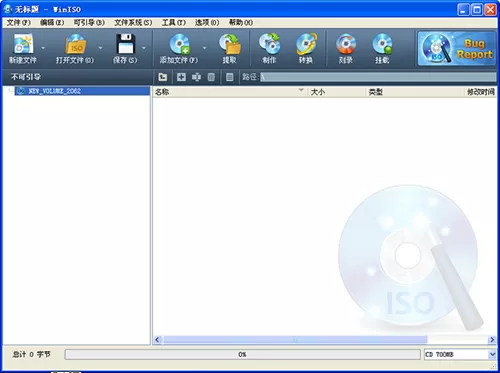Click the 刻录 burn disc icon
500x373 pixels.
coord(346,44)
